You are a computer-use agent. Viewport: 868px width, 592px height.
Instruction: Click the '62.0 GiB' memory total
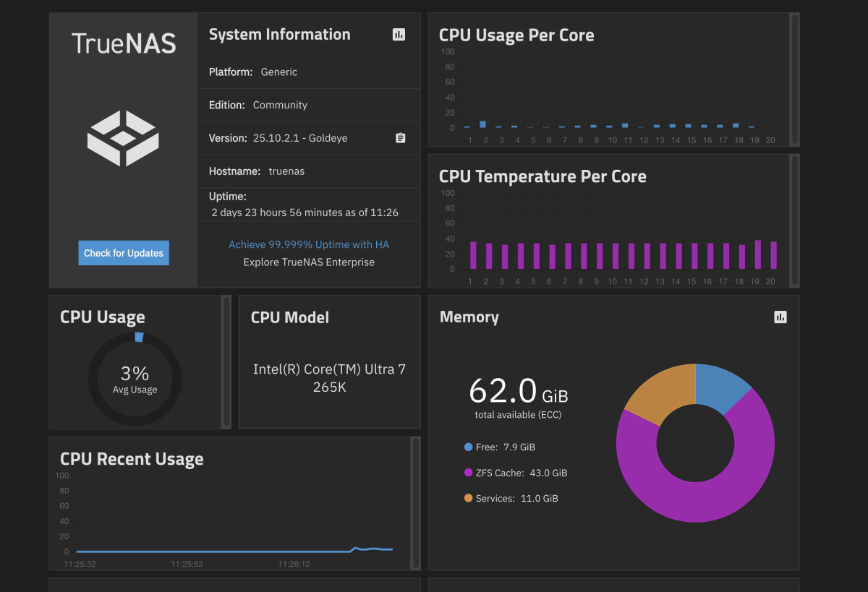[x=518, y=390]
